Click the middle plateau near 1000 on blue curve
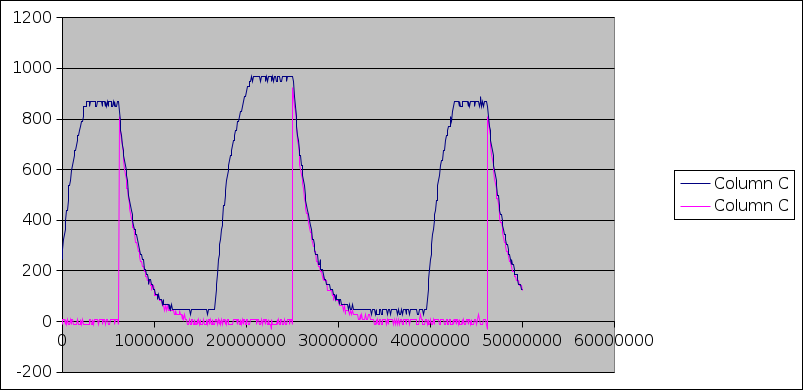803x390 pixels. pyautogui.click(x=271, y=78)
